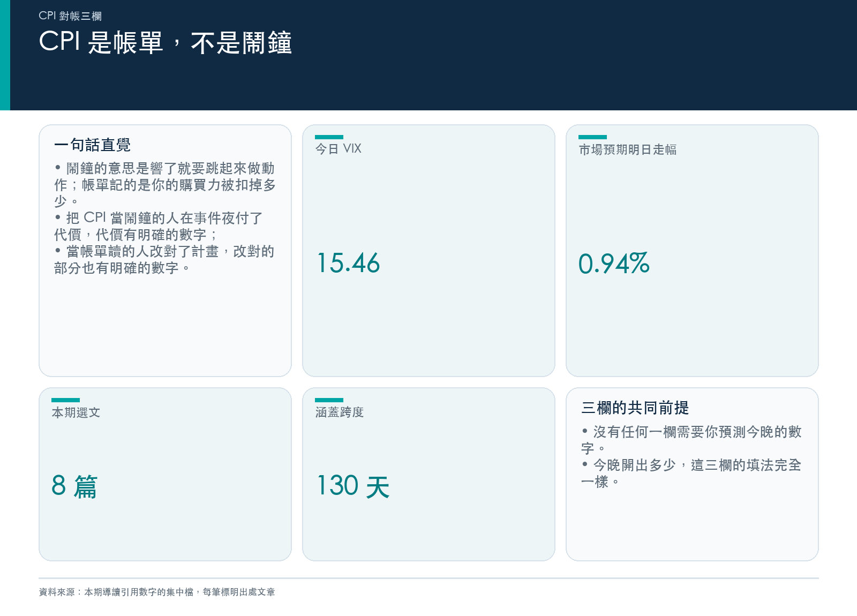Select the label '市場預期明日走幅'
This screenshot has height=616, width=857.
click(628, 149)
